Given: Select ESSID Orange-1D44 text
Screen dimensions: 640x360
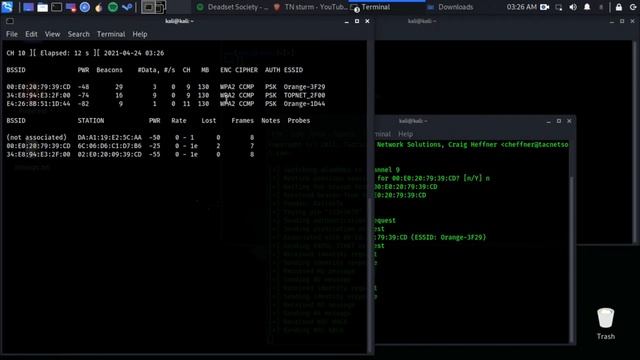Looking at the screenshot, I should (x=304, y=104).
